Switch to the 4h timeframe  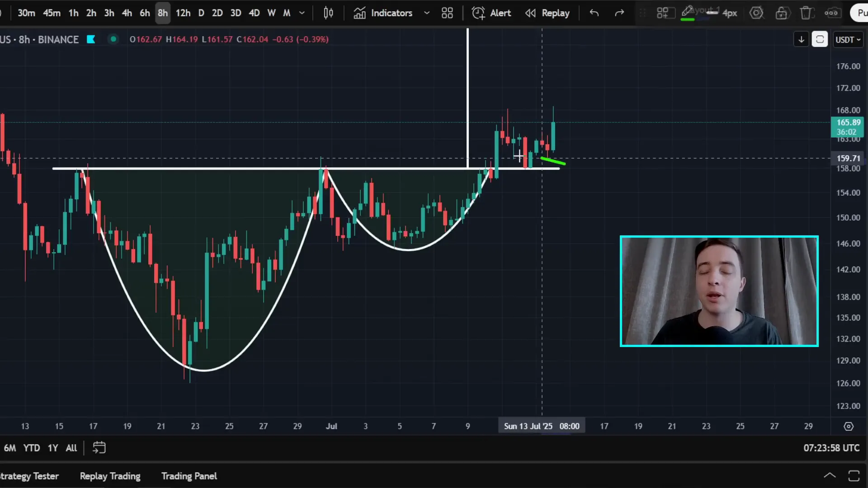(x=127, y=13)
